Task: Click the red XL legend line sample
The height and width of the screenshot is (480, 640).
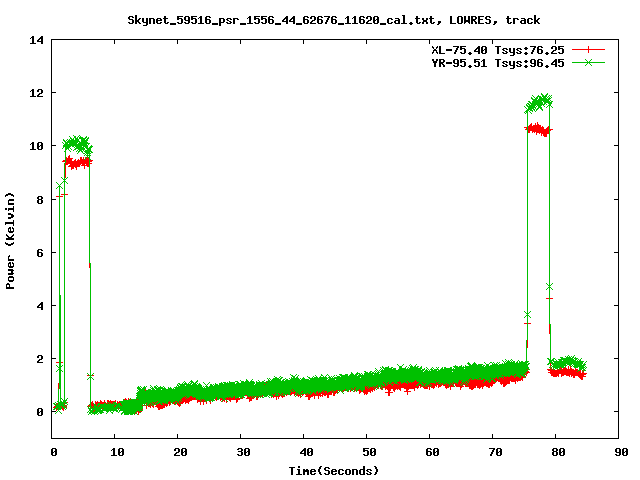Action: point(588,50)
